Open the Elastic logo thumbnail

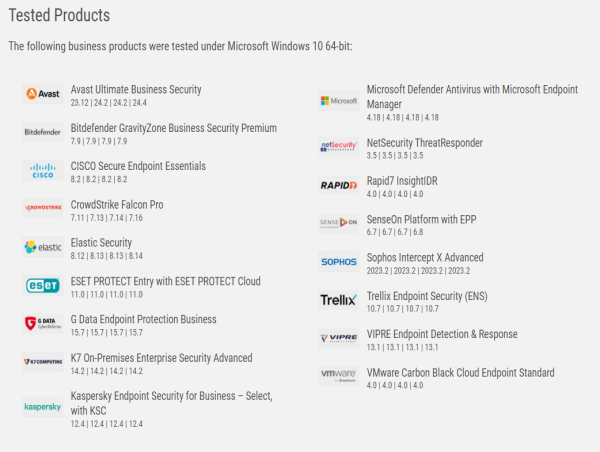[x=42, y=247]
